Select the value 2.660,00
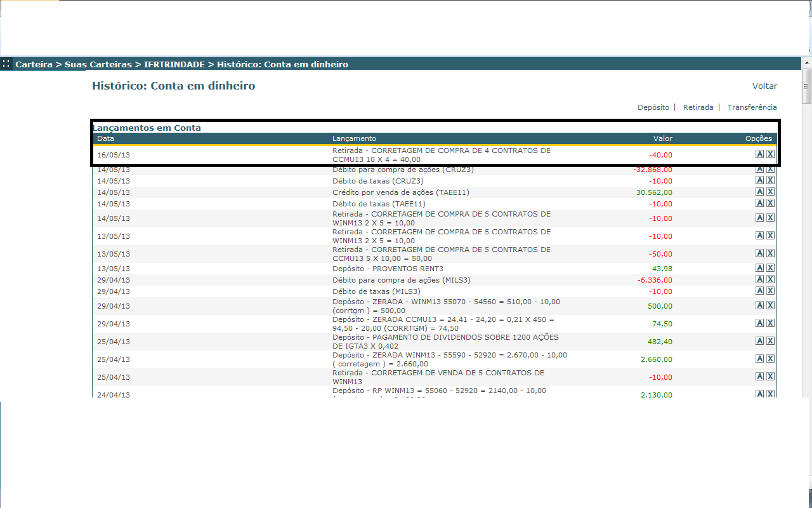This screenshot has height=508, width=812. click(x=657, y=359)
